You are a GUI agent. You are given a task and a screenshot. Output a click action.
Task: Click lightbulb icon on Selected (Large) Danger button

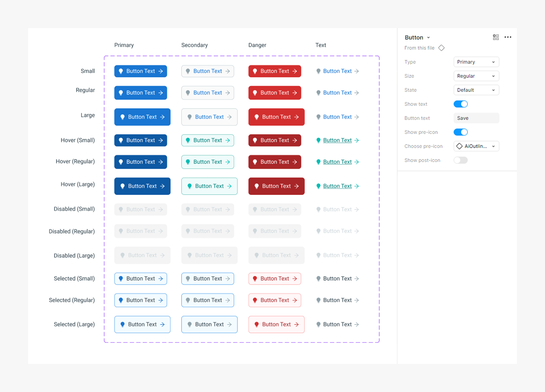257,324
